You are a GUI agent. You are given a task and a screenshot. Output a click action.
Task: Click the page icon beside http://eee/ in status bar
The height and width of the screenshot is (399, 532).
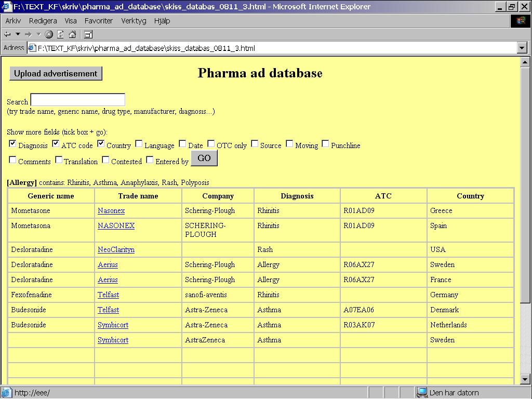[x=7, y=393]
